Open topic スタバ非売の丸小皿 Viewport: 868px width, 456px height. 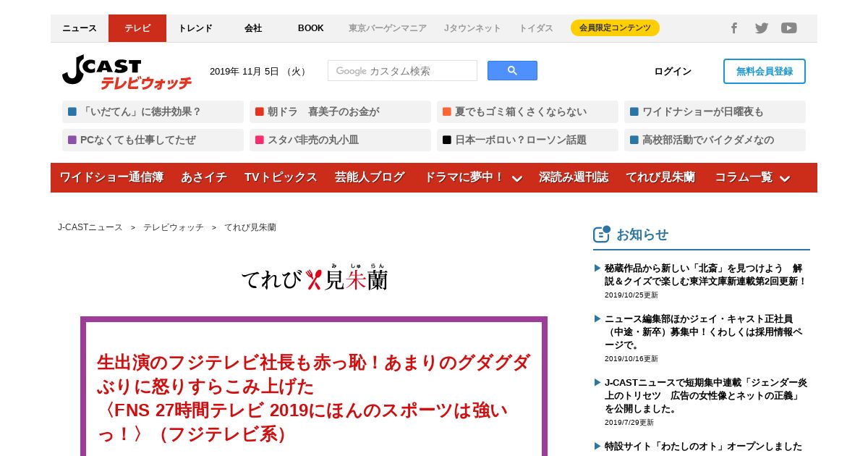[x=340, y=140]
